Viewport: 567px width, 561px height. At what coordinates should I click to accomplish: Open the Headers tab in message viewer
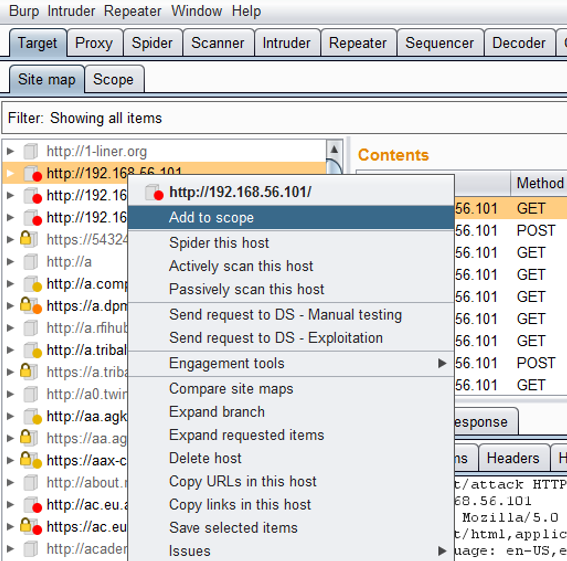pyautogui.click(x=513, y=458)
